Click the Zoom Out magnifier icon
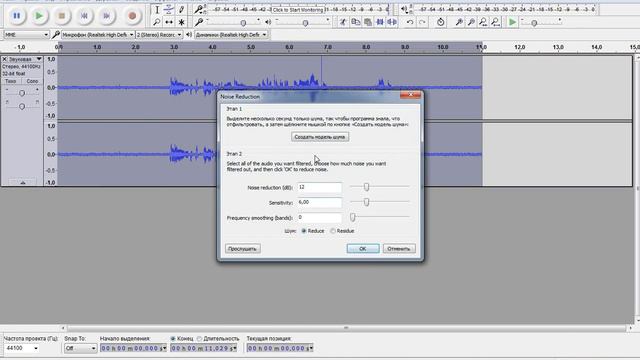The image size is (640, 360). point(471,22)
